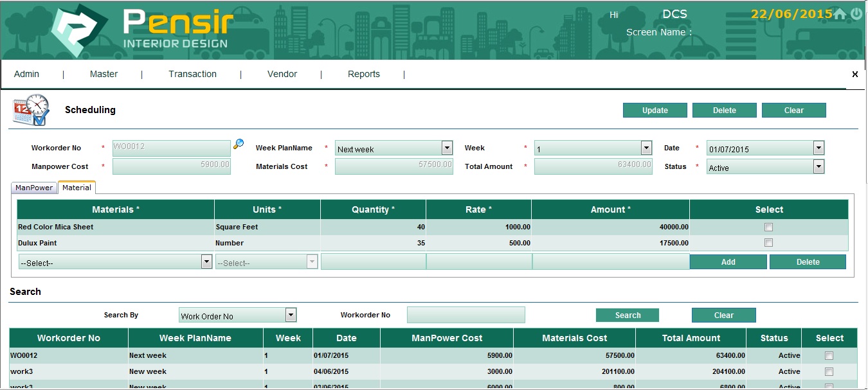Click the power logout icon
The width and height of the screenshot is (868, 390).
[856, 14]
